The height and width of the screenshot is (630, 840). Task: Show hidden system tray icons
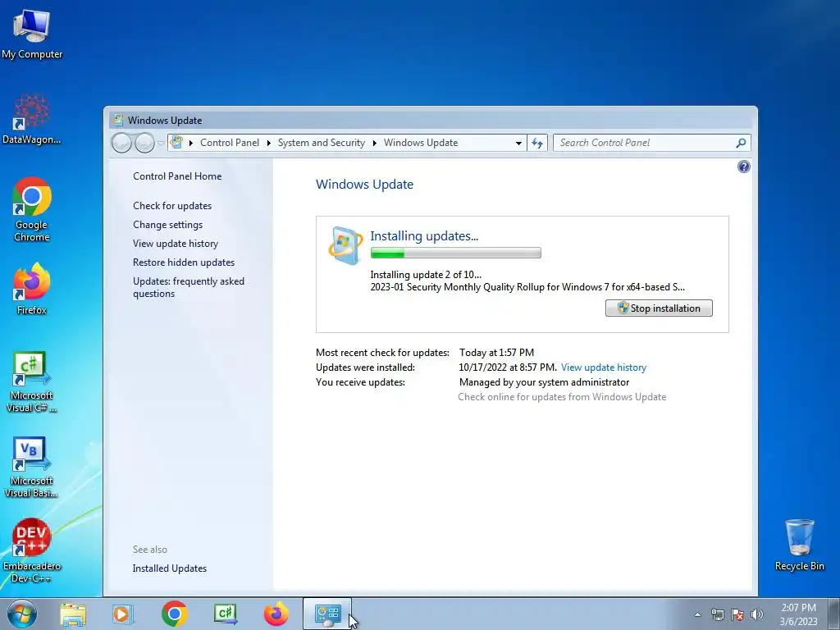point(697,614)
